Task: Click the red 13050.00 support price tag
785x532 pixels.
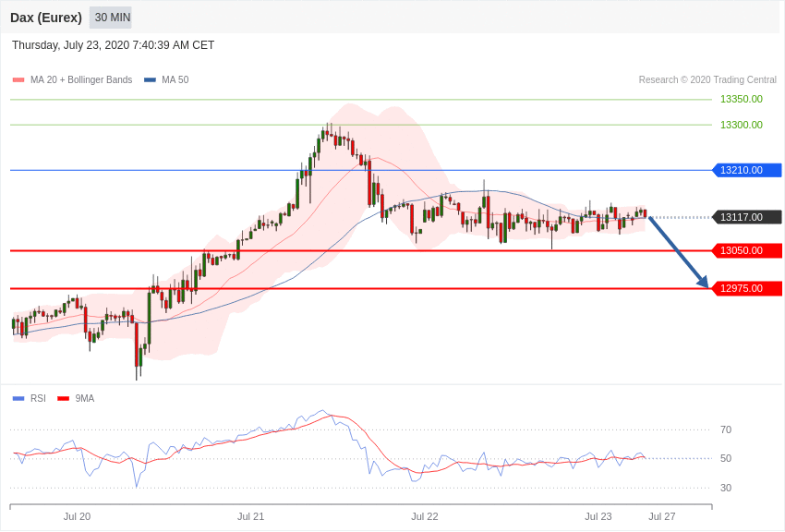Action: click(747, 250)
